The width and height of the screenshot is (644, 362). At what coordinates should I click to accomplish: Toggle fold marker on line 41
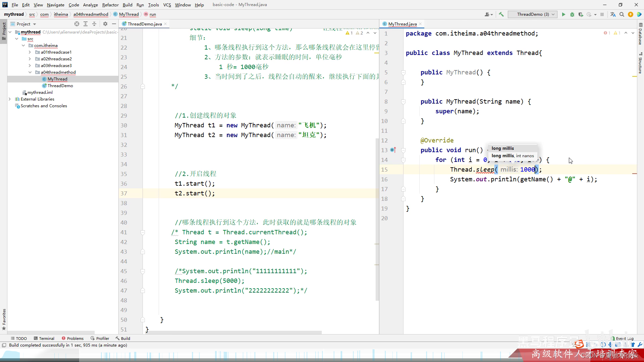(x=143, y=232)
